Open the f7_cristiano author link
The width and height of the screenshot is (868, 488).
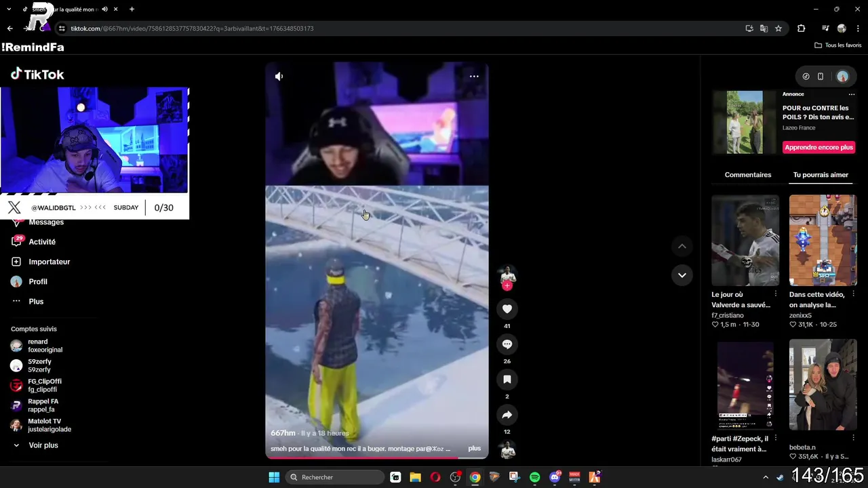point(728,315)
